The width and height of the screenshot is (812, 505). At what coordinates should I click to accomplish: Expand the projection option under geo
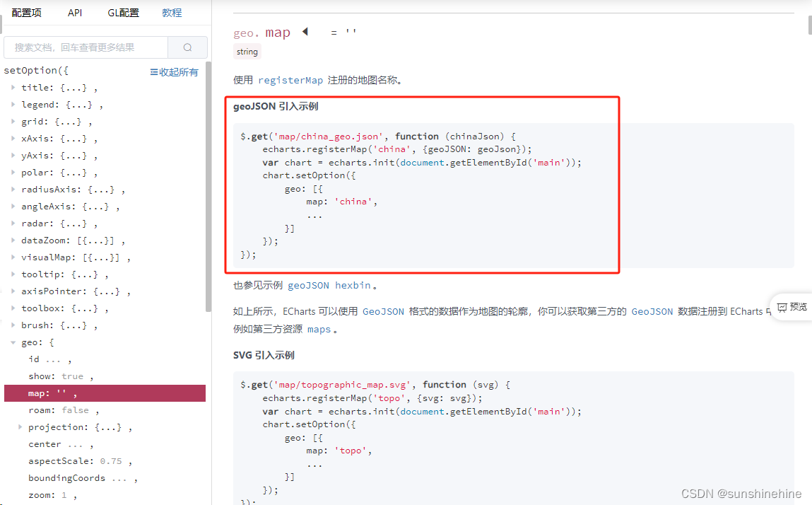pyautogui.click(x=20, y=426)
